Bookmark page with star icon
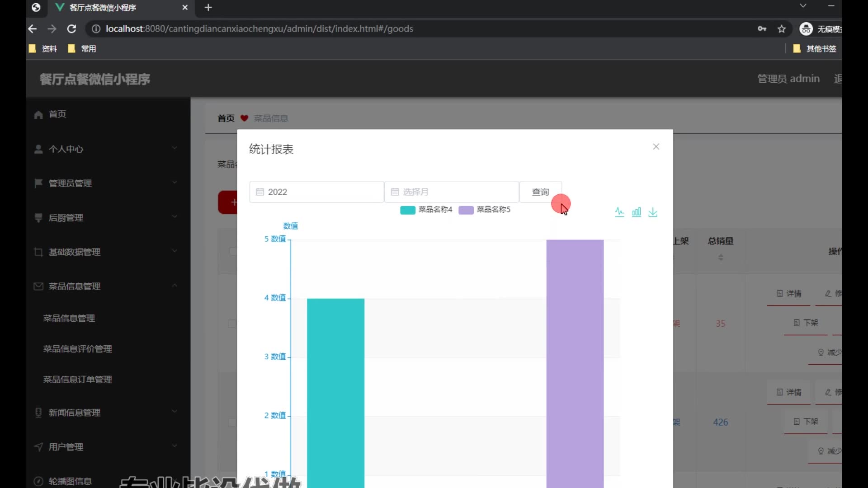Screen dimensions: 868x488 (x=782, y=29)
